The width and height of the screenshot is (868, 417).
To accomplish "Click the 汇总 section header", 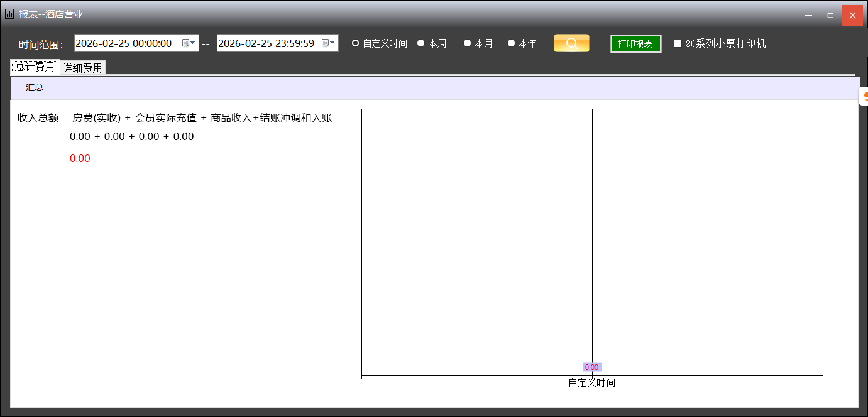I will pos(35,88).
